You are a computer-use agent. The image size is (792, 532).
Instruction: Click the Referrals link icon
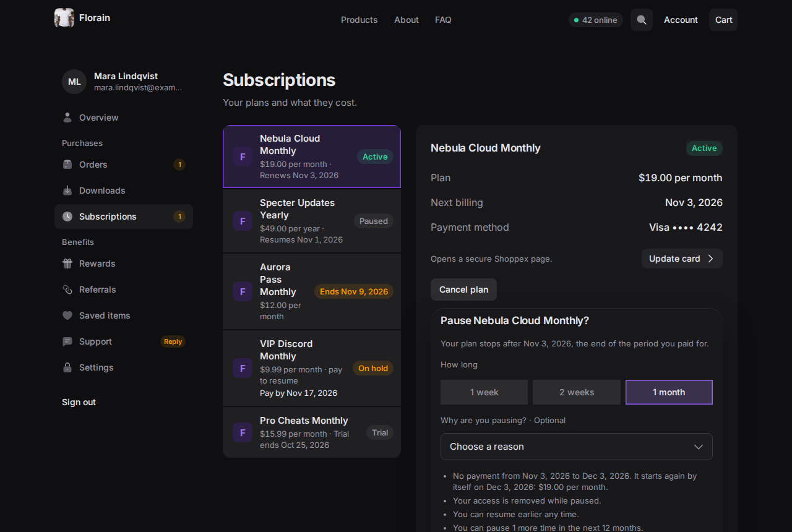[x=67, y=290]
